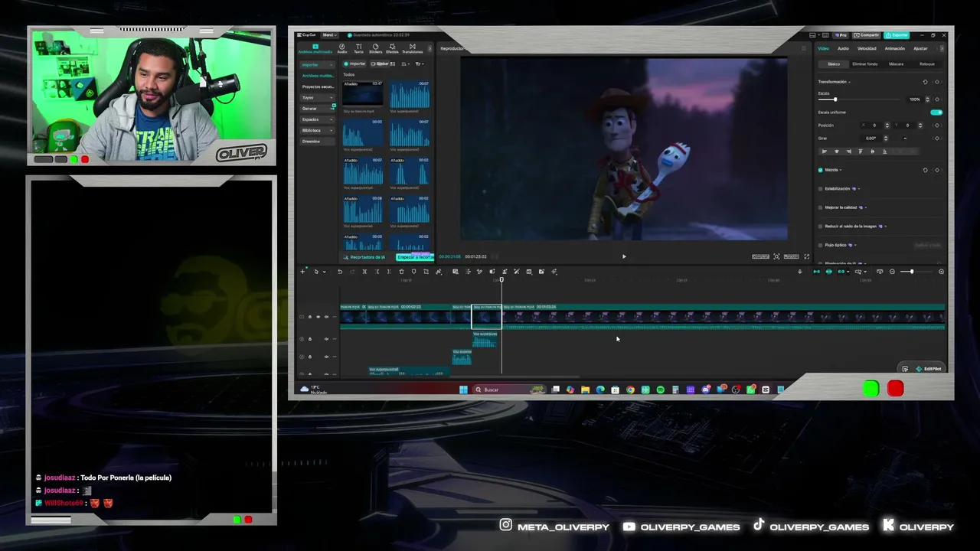Toggle the Escala uniforme switch
Image resolution: width=980 pixels, height=551 pixels.
[936, 112]
